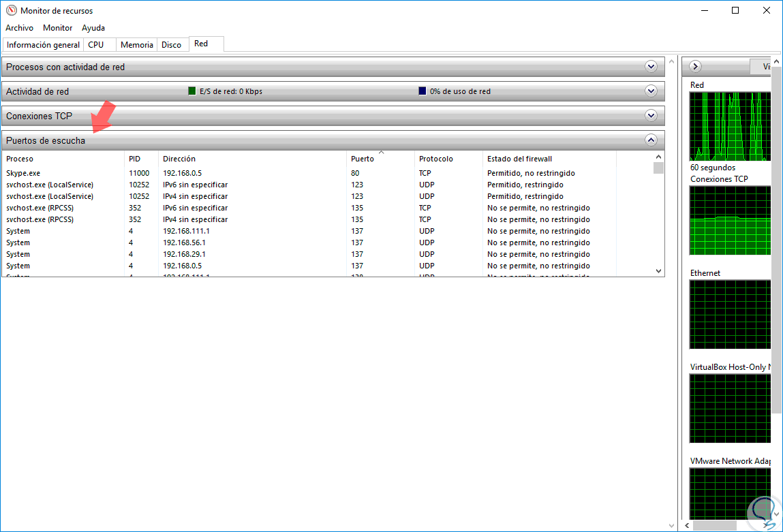Sort by the PID column header
The height and width of the screenshot is (532, 783).
(141, 159)
